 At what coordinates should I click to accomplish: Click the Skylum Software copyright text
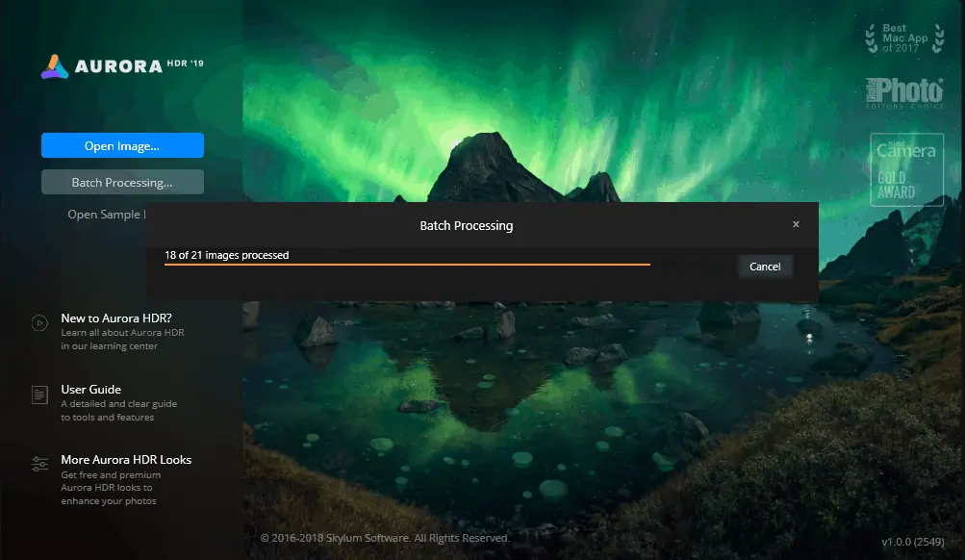tap(385, 538)
